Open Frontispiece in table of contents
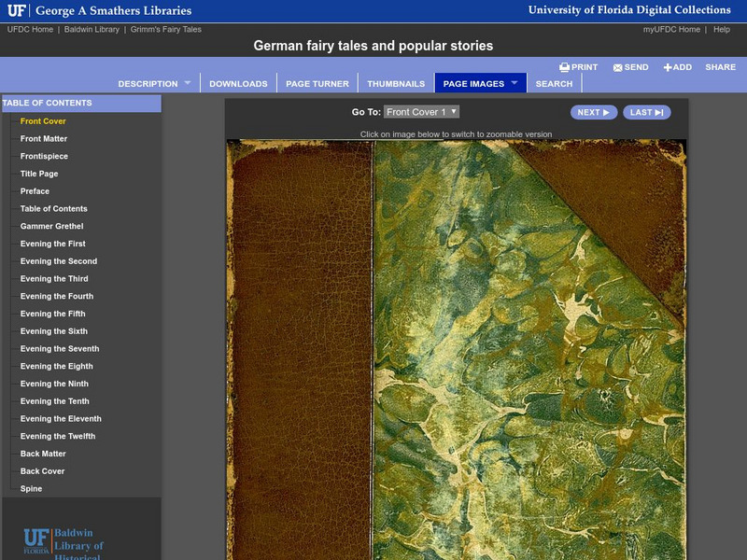Screen dimensions: 747x560 coord(44,156)
